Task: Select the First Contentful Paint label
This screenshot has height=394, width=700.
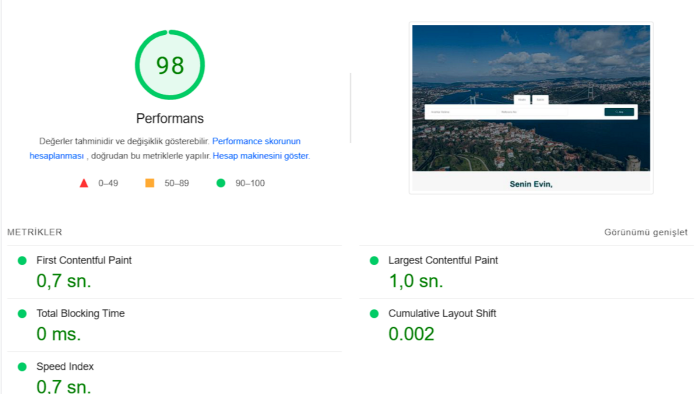Action: point(84,260)
